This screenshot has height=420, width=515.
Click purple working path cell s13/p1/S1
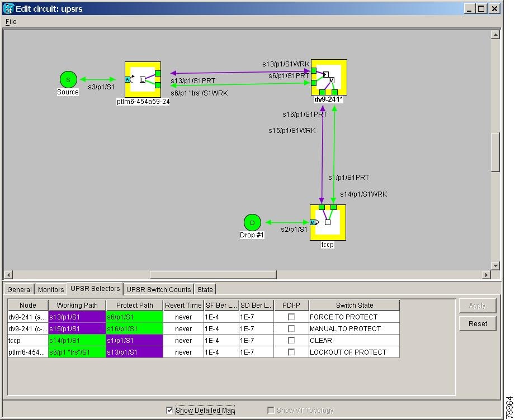[77, 317]
